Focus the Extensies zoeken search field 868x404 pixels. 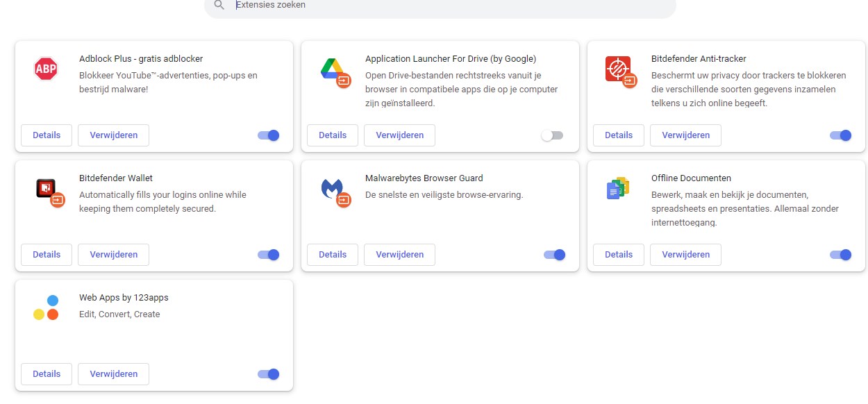coord(444,5)
